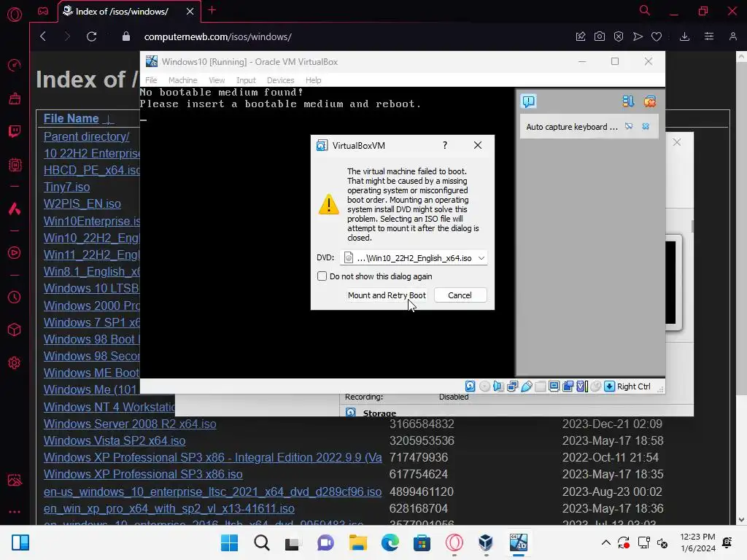
Task: Open en_win_xp_pro_x64_with_sp2_vl_x13-41611.iso link
Action: (169, 508)
